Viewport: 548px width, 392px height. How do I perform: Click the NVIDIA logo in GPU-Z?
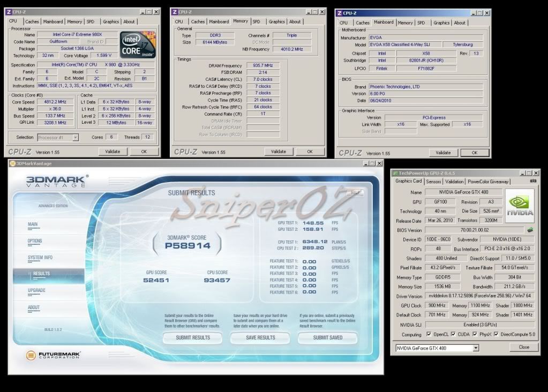click(520, 205)
